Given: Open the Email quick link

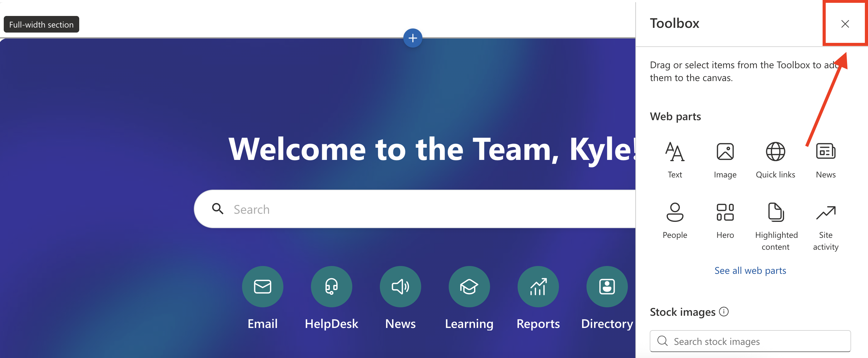Looking at the screenshot, I should coord(262,287).
